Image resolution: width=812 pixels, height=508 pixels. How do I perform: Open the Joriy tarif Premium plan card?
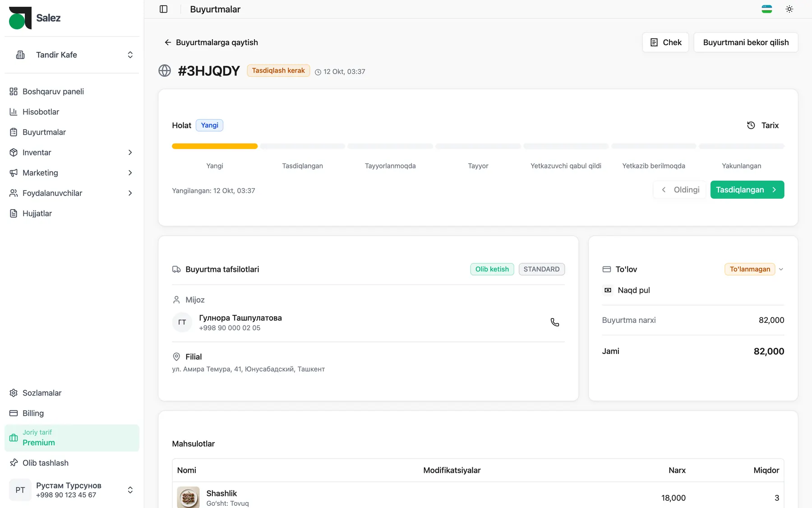pos(72,438)
